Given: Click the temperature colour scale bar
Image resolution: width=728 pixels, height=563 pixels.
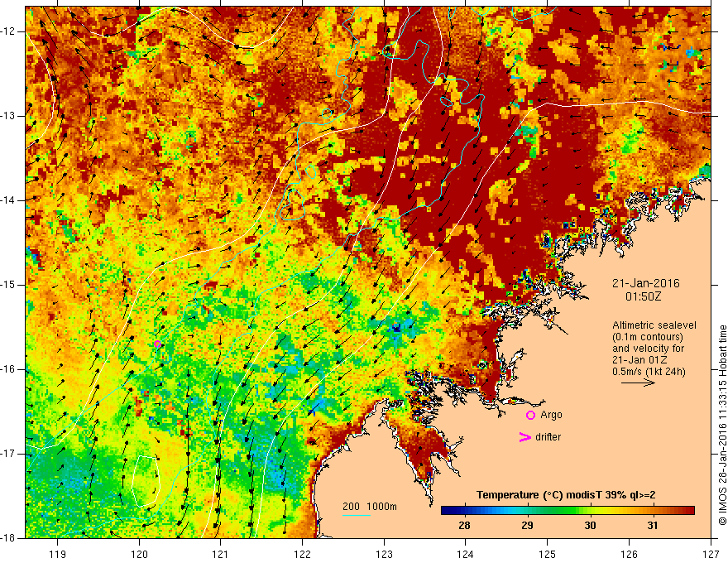Looking at the screenshot, I should point(568,510).
